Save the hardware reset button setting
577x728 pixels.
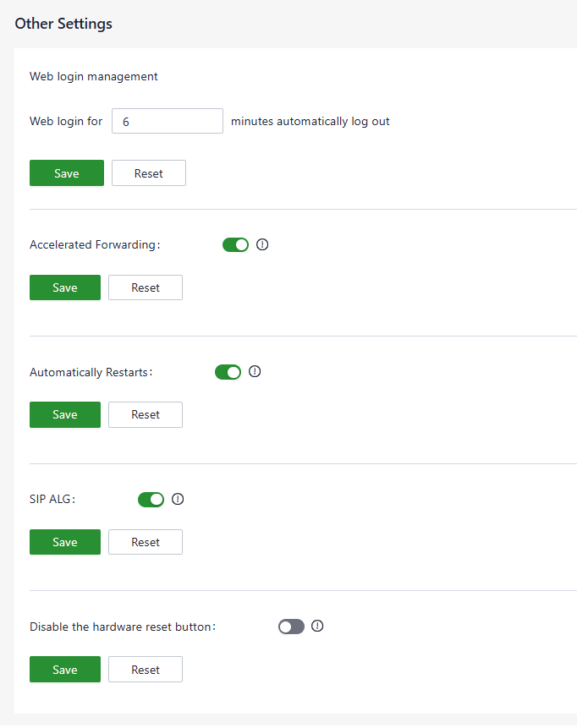[x=65, y=670]
